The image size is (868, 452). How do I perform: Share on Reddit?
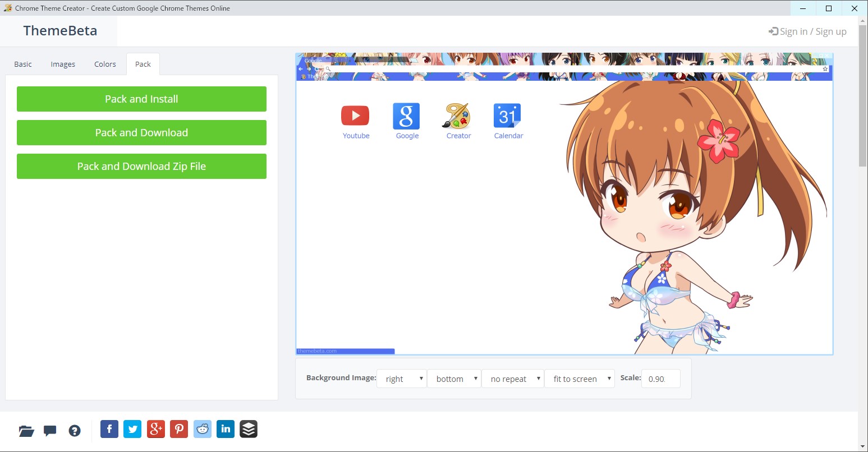(x=203, y=429)
